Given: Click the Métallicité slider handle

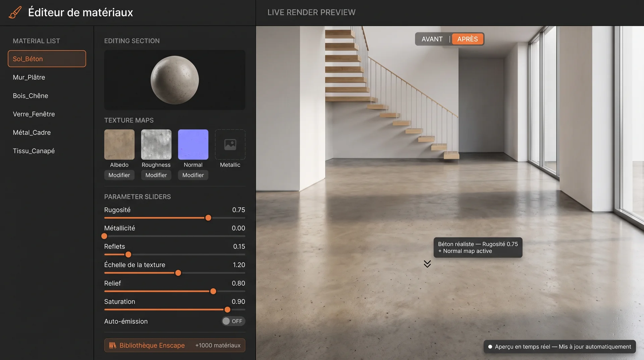Looking at the screenshot, I should pos(104,236).
